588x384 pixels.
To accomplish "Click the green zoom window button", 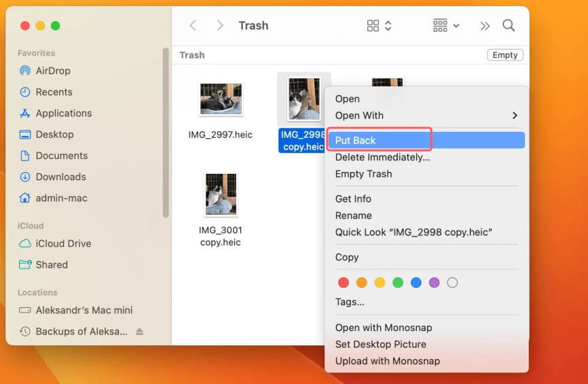I will click(56, 26).
